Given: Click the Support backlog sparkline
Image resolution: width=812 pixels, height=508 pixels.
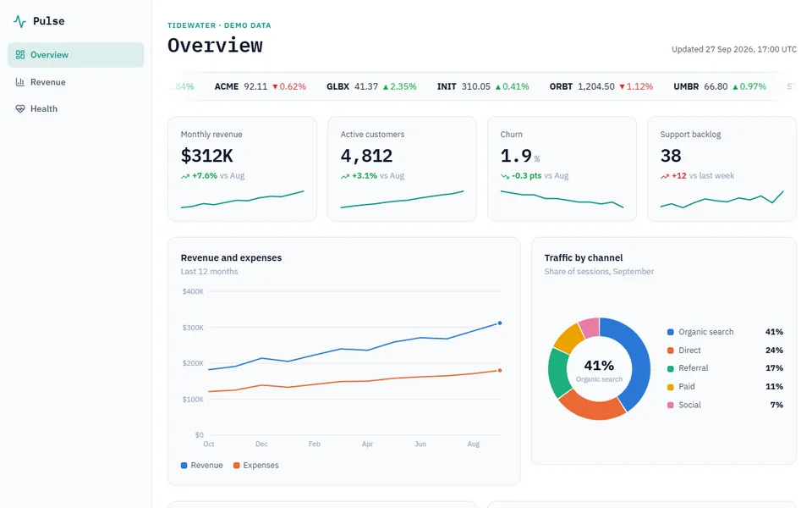Looking at the screenshot, I should coord(721,200).
